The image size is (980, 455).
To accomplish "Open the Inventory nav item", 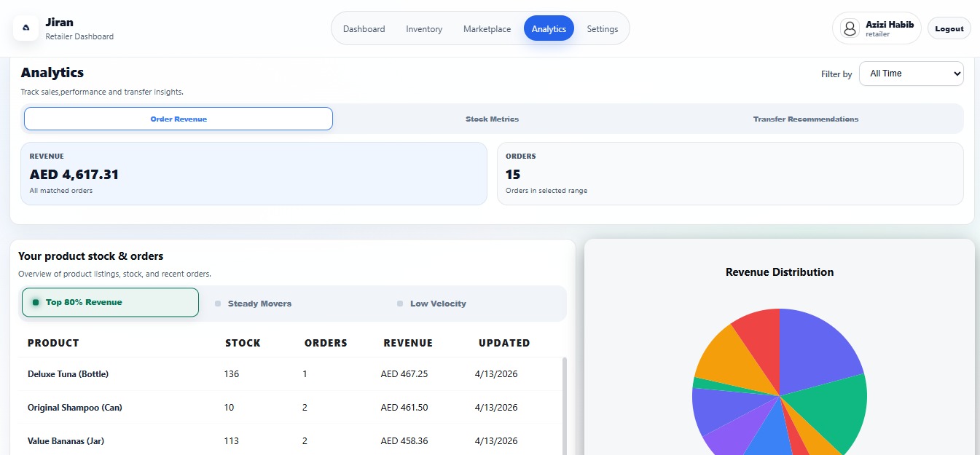I will pos(424,29).
